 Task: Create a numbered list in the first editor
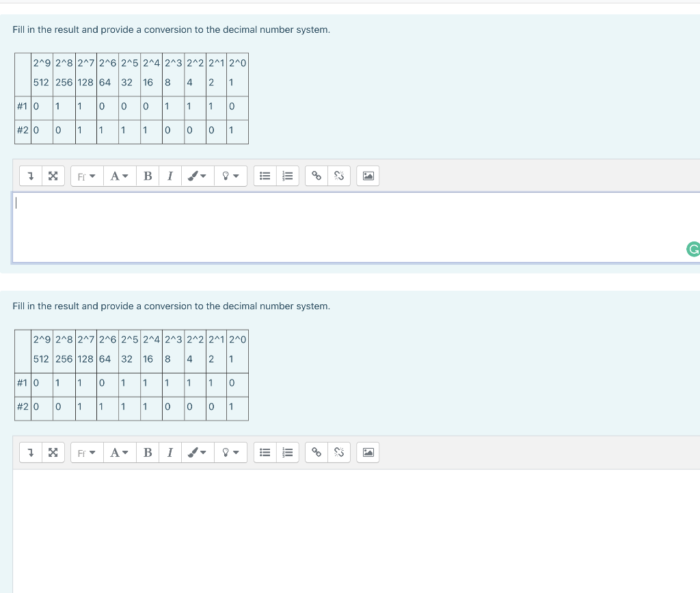click(x=287, y=176)
